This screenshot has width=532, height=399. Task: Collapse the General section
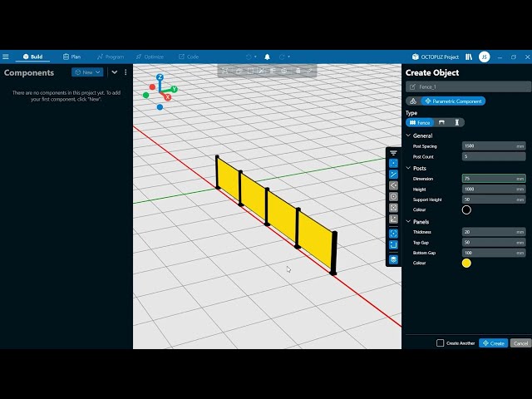(408, 135)
